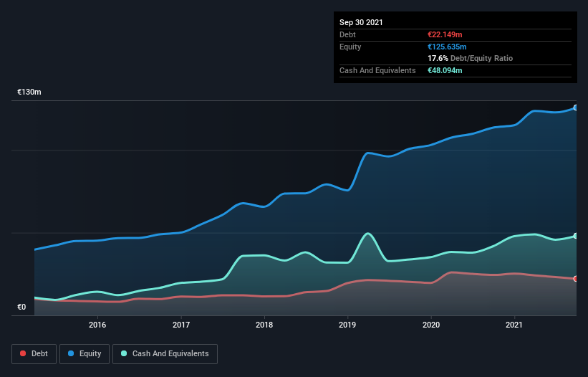
Task: Toggle the Cash And Equivalents legend button
Action: click(x=165, y=354)
